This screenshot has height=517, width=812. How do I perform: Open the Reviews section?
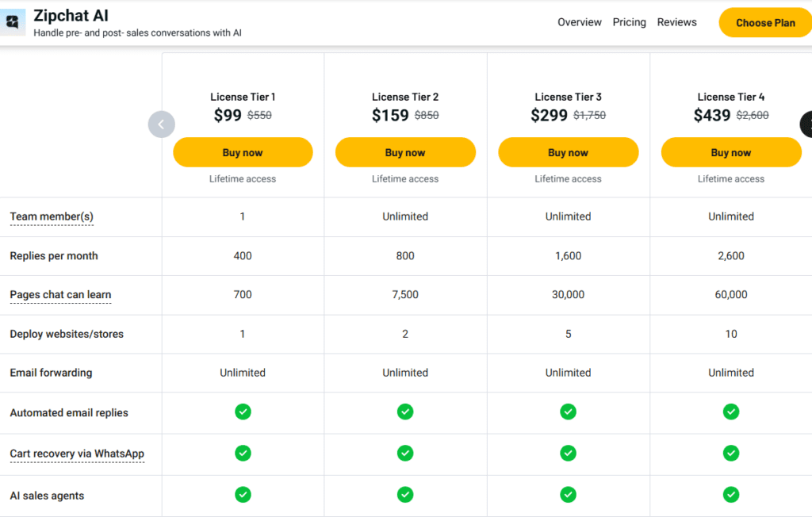tap(676, 22)
